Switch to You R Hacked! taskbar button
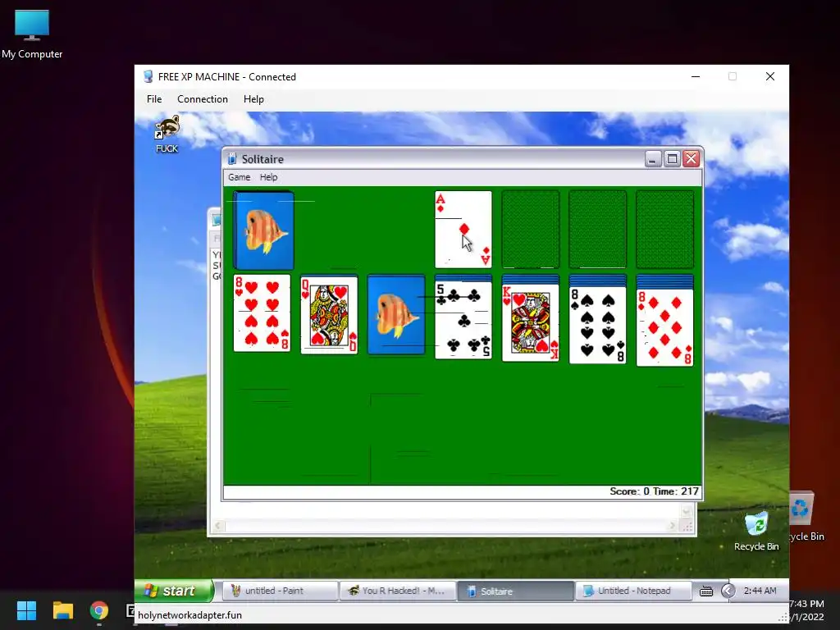840x630 pixels. point(398,591)
